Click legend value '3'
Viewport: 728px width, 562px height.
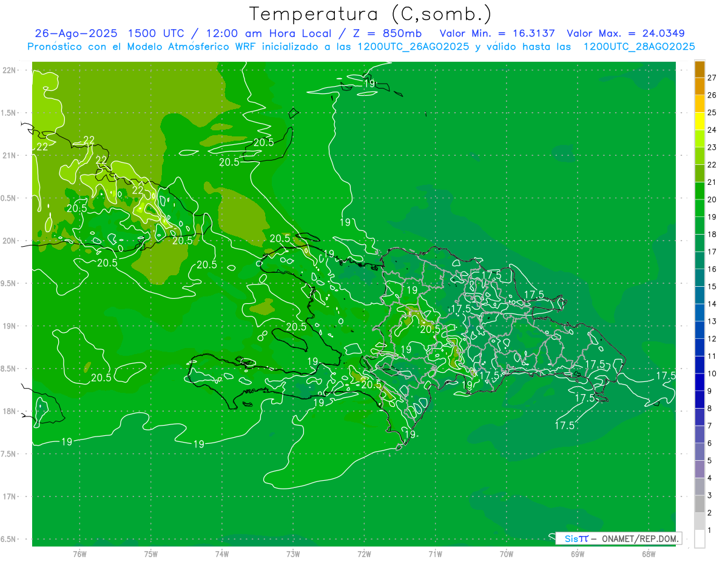709,495
